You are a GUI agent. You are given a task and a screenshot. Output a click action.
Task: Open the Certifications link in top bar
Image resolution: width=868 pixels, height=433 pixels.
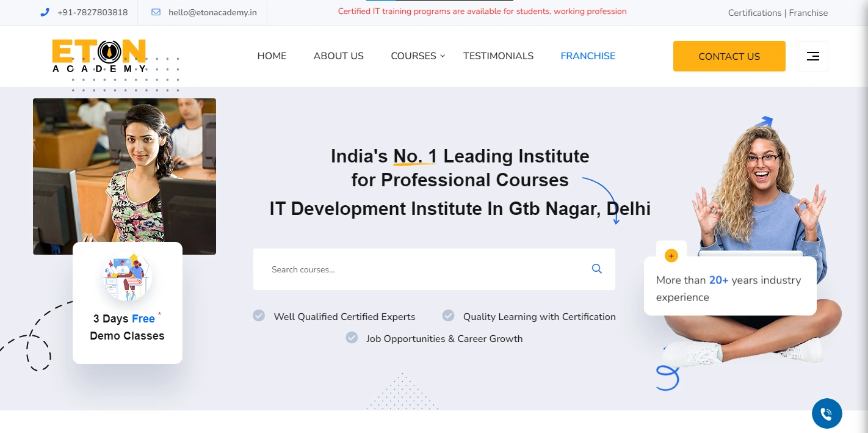click(x=754, y=13)
